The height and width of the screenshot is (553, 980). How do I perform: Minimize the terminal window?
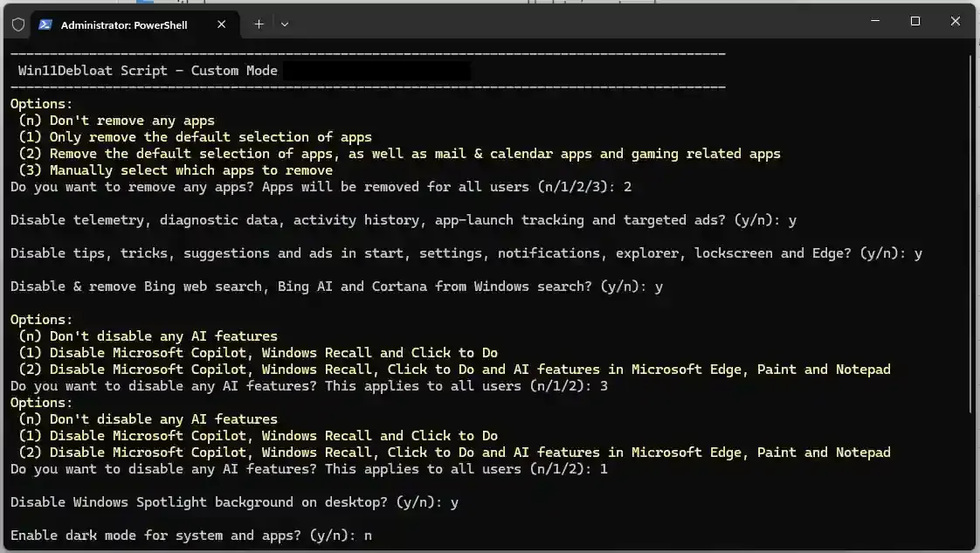pyautogui.click(x=875, y=21)
